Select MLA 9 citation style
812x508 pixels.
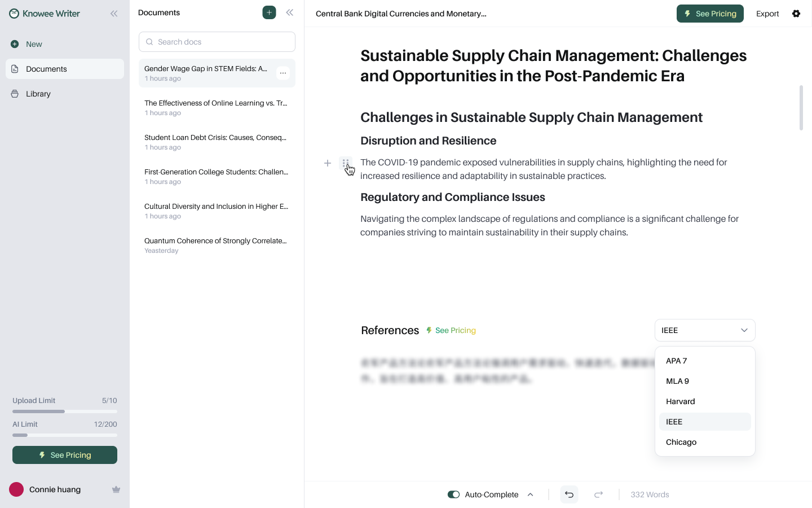[705, 381]
